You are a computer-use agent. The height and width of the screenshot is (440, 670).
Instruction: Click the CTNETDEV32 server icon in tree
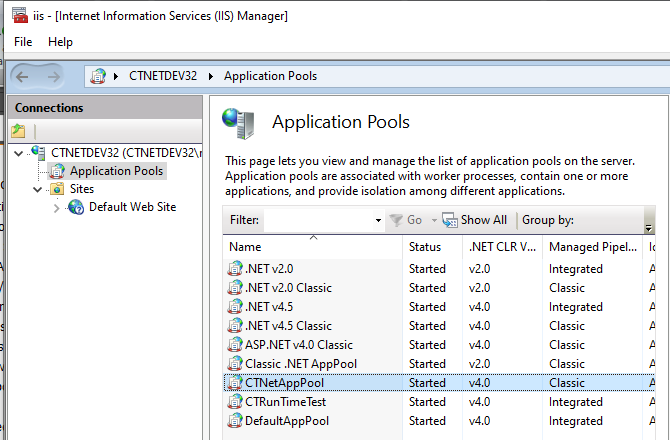(x=38, y=153)
